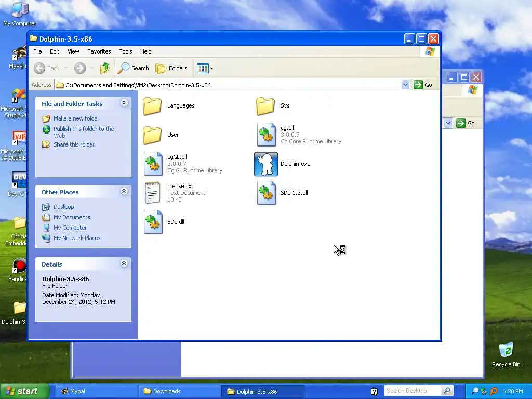532x399 pixels.
Task: Go to Desktop in Other Places
Action: (63, 207)
